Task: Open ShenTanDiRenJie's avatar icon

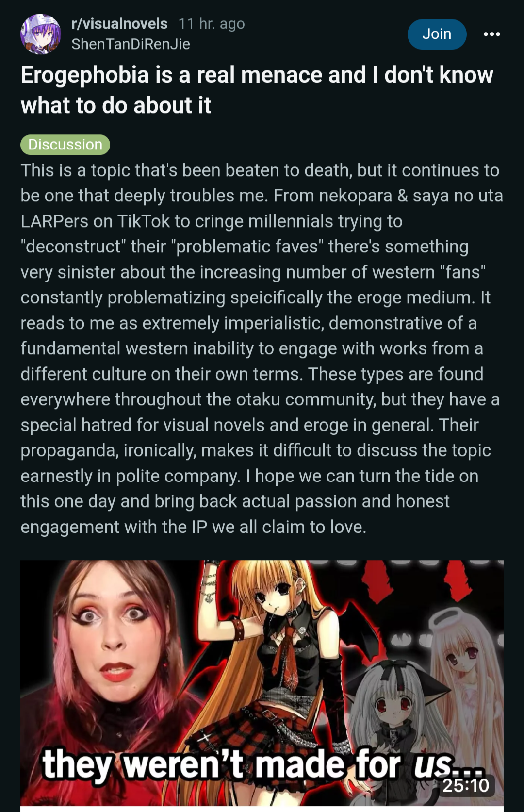Action: click(x=41, y=34)
